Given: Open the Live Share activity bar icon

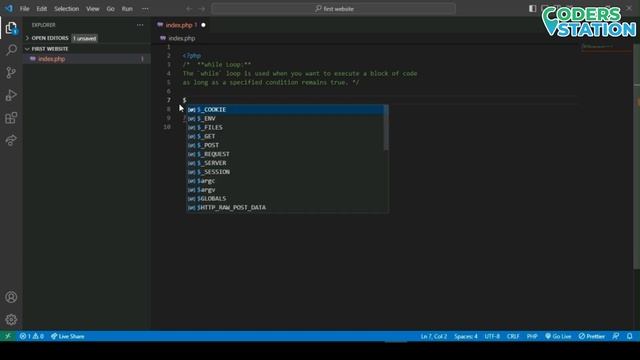Looking at the screenshot, I should pyautogui.click(x=11, y=140).
